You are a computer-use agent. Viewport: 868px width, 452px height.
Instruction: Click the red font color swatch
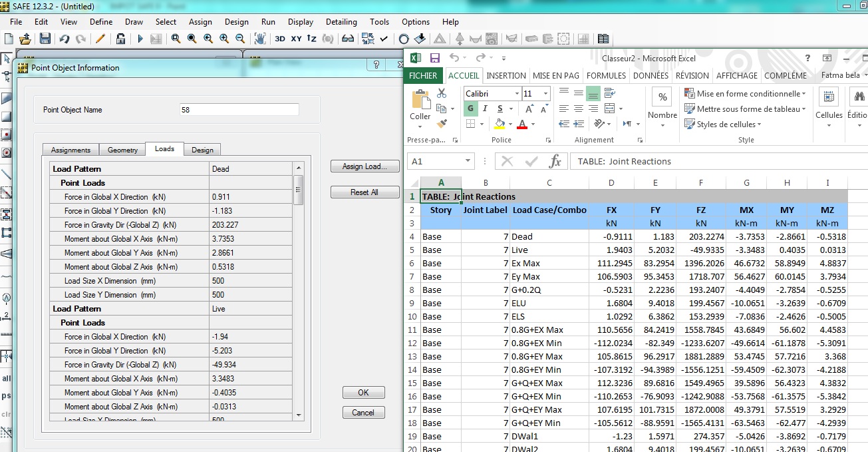pos(522,124)
